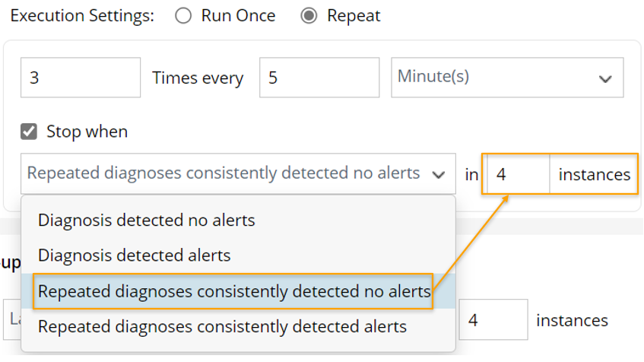Click the highlighted instances field after "in"

519,175
